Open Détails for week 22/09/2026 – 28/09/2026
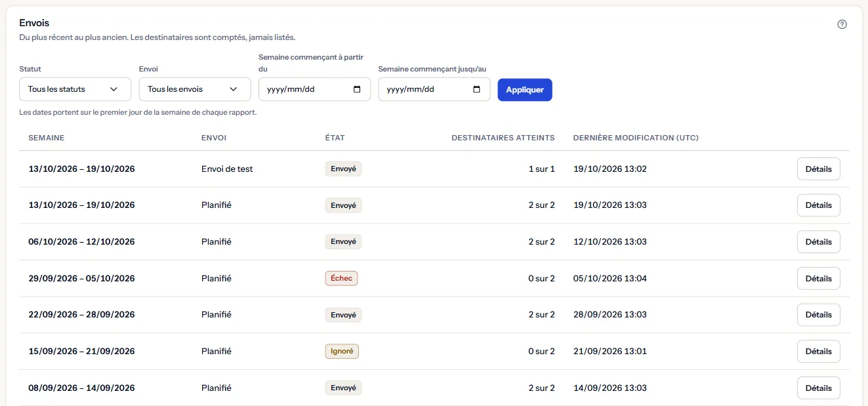The image size is (868, 406). point(818,315)
